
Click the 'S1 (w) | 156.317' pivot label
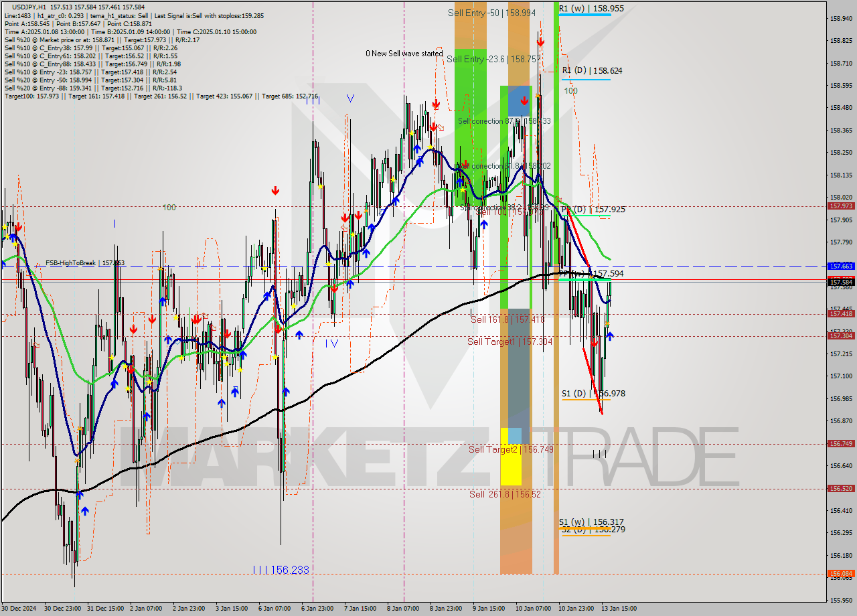(x=591, y=522)
